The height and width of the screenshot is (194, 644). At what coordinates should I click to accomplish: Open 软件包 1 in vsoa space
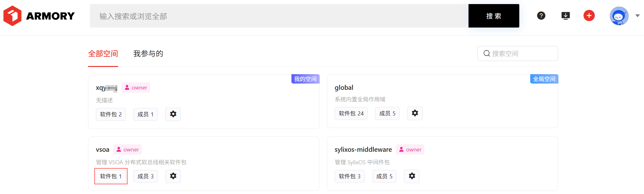click(111, 176)
